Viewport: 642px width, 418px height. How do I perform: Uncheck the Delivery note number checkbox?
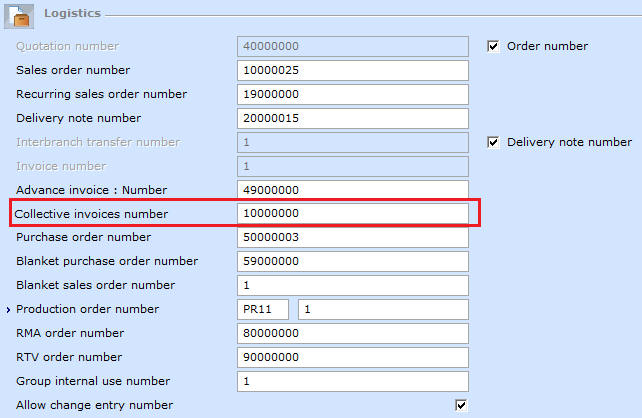pyautogui.click(x=493, y=142)
